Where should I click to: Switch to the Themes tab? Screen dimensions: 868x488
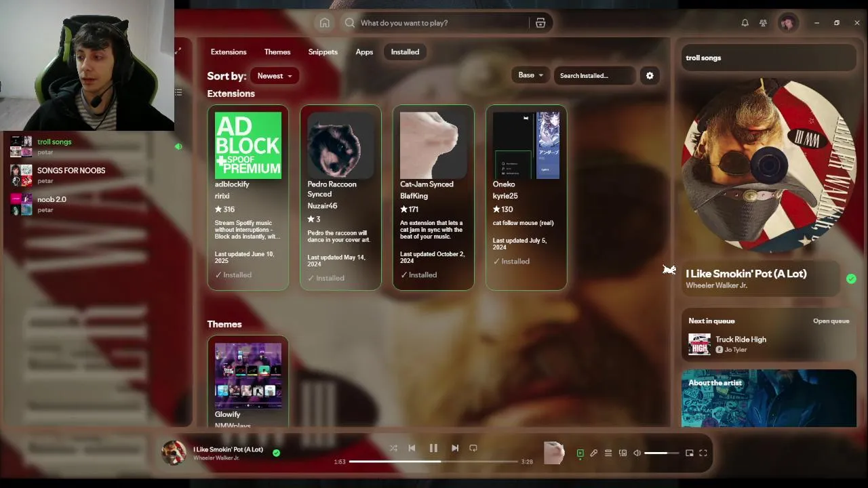tap(277, 52)
